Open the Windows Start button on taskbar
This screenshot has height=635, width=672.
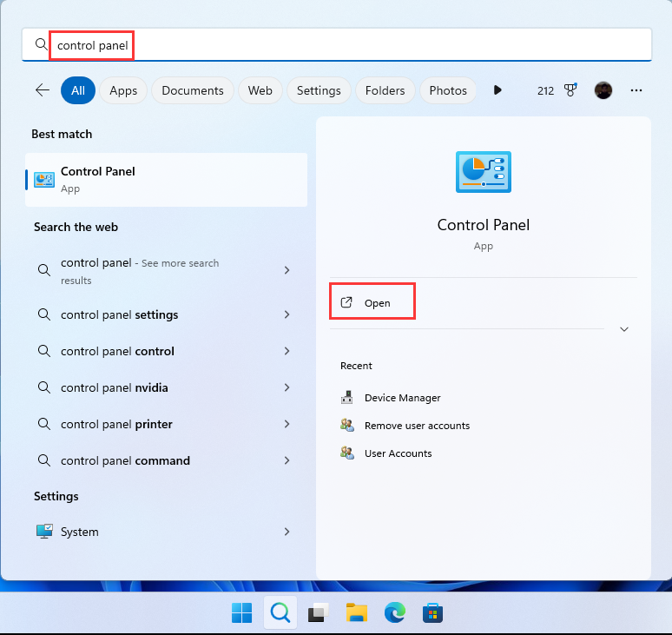[x=241, y=612]
